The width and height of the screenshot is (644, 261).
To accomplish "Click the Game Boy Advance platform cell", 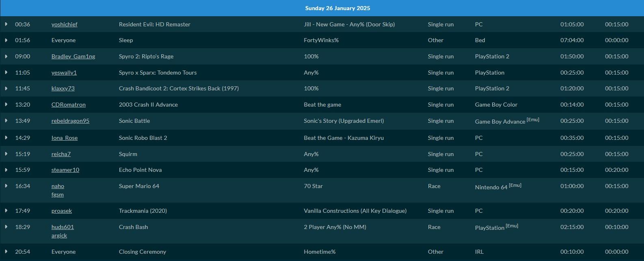I will [x=507, y=121].
